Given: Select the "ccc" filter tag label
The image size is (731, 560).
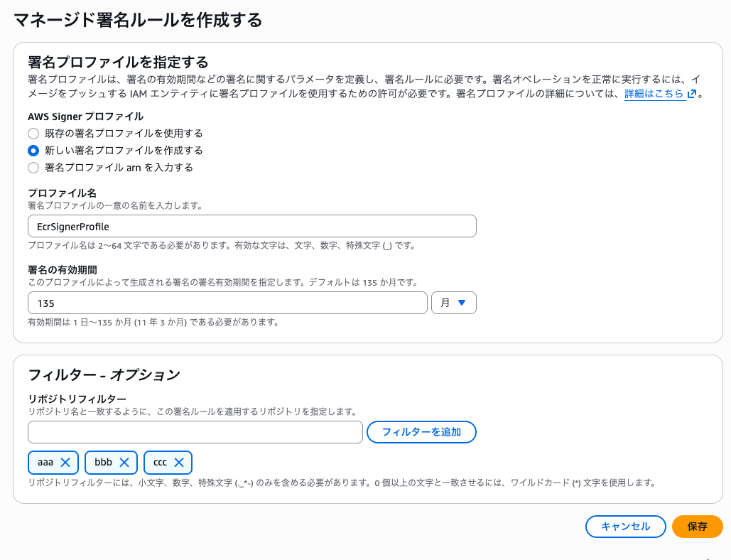Looking at the screenshot, I should [x=160, y=462].
